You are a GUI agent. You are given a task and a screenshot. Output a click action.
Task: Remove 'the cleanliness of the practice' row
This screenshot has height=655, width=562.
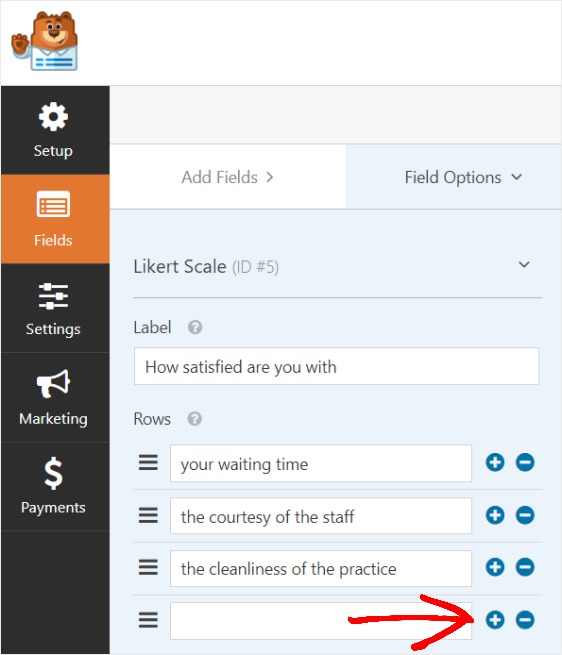pos(525,567)
